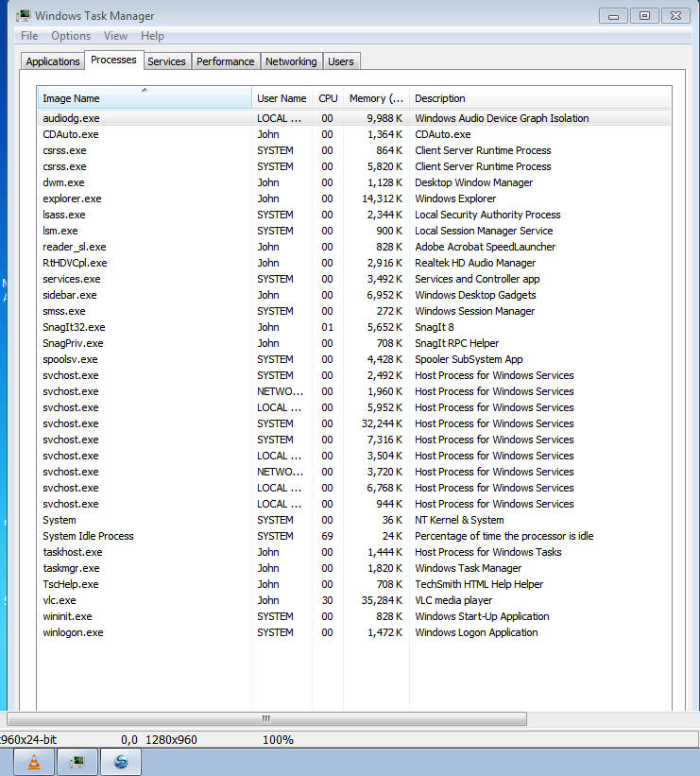Viewport: 700px width, 776px height.
Task: Click the 1280x960 status bar entry
Action: (x=171, y=740)
